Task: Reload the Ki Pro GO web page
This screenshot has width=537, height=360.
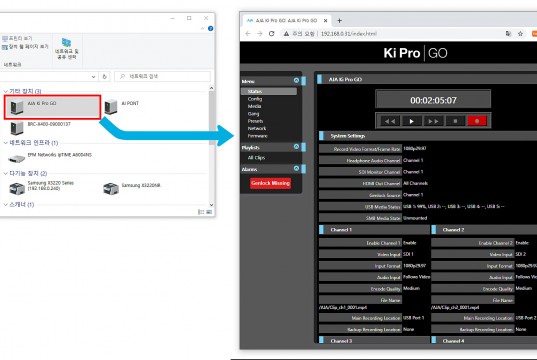Action: (x=272, y=34)
